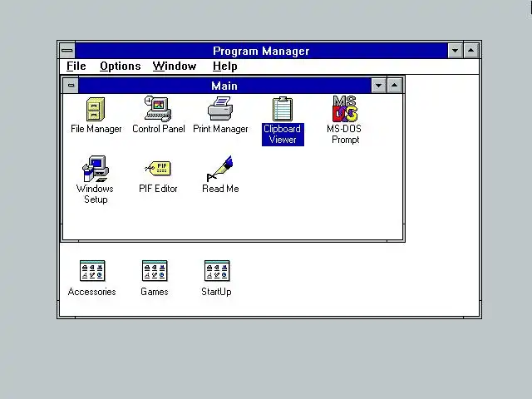The width and height of the screenshot is (532, 399).
Task: Click the Accessories label text
Action: point(92,292)
